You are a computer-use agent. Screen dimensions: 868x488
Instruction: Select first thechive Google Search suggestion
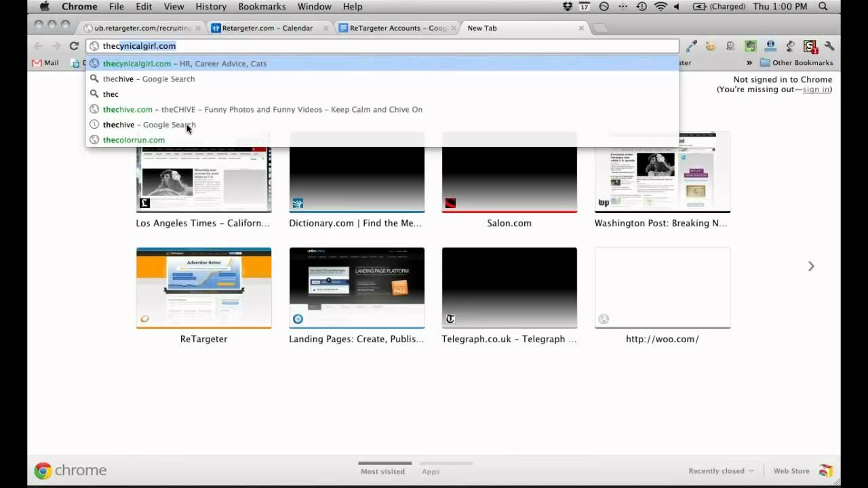pyautogui.click(x=382, y=79)
